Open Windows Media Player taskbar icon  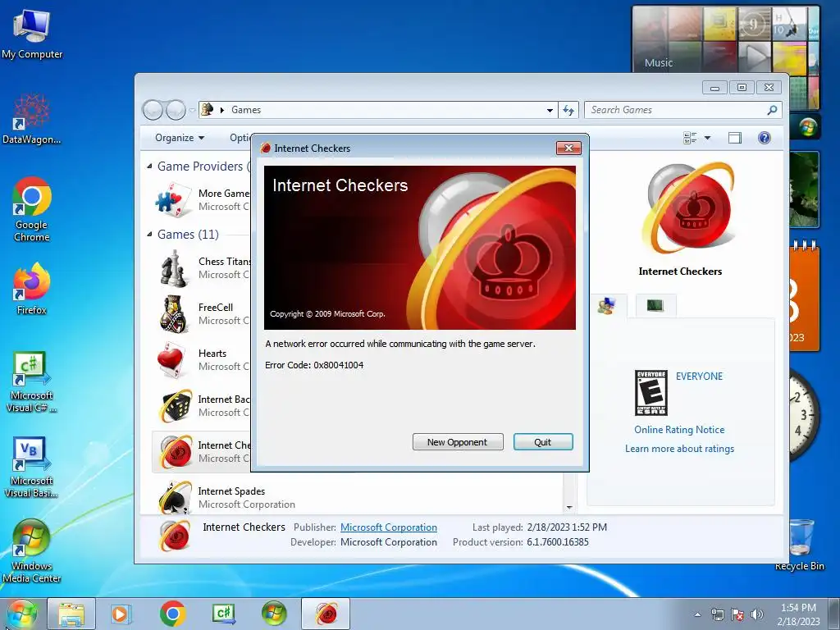click(121, 614)
